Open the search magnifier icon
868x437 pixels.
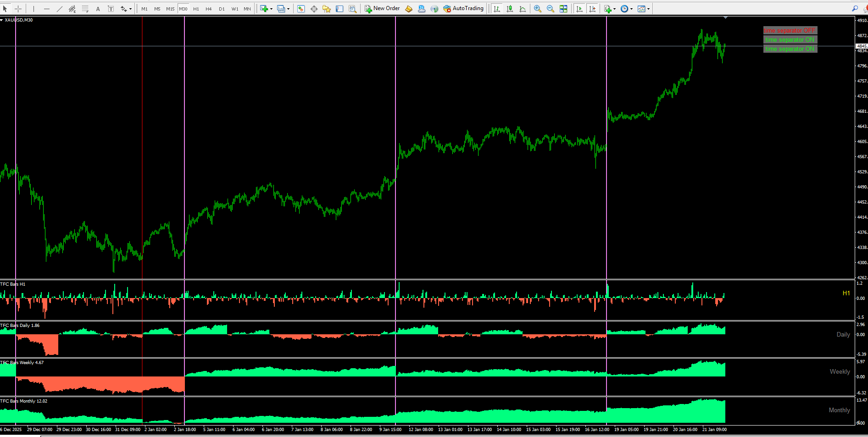855,9
